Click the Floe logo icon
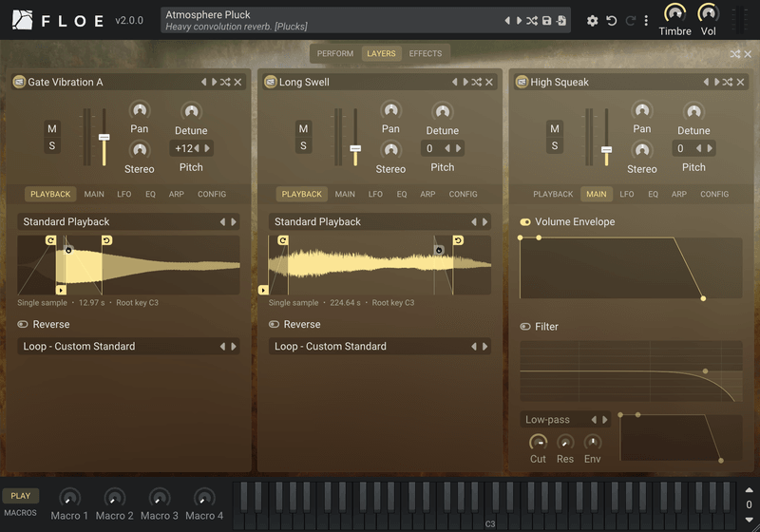The image size is (760, 532). pos(22,20)
